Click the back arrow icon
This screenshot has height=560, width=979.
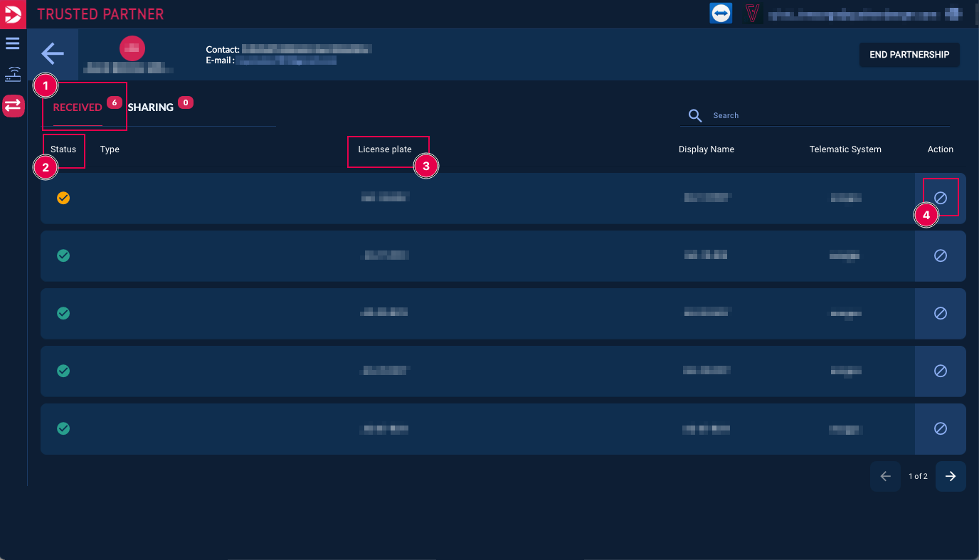[x=53, y=53]
